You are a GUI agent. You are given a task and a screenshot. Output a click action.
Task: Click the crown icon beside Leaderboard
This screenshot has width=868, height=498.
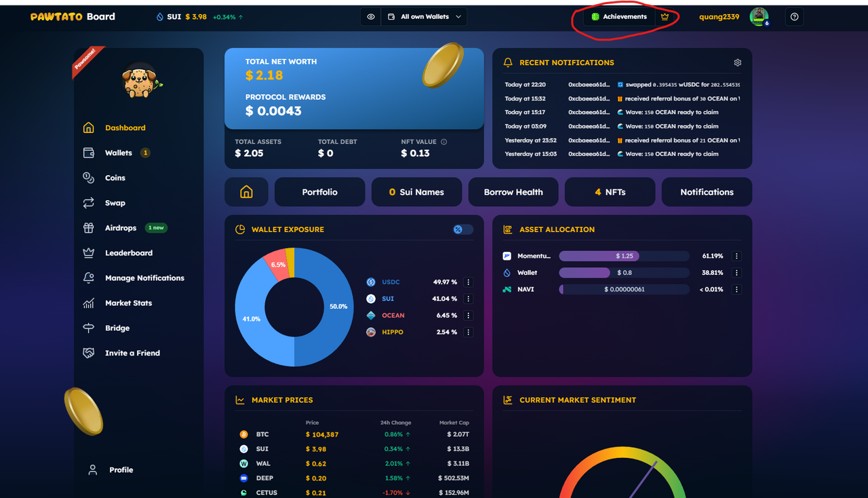[88, 253]
